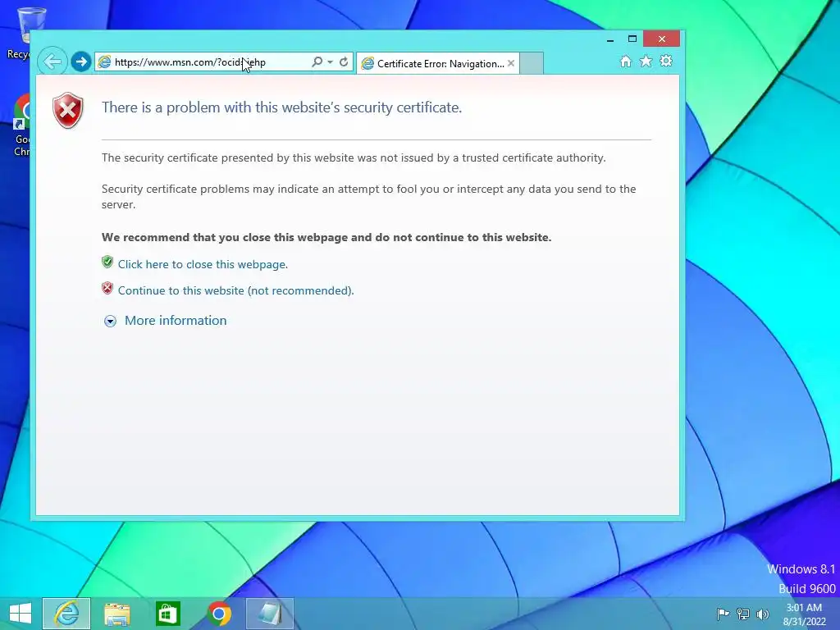The width and height of the screenshot is (840, 630).
Task: Click the heading 'There is a problem with this website's security certificate.'
Action: tap(282, 107)
